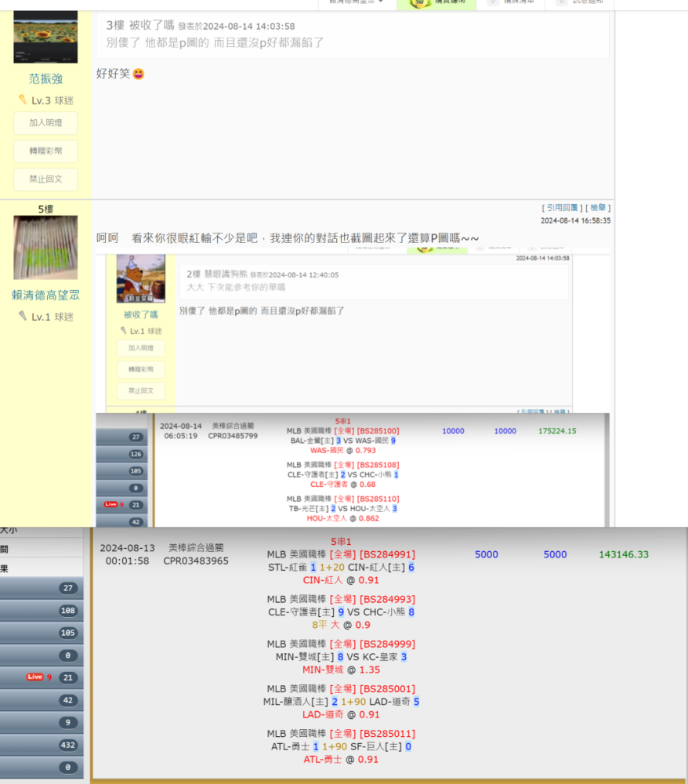Image resolution: width=688 pixels, height=784 pixels.
Task: Report the 5樓 post via 檢舉
Action: point(598,208)
